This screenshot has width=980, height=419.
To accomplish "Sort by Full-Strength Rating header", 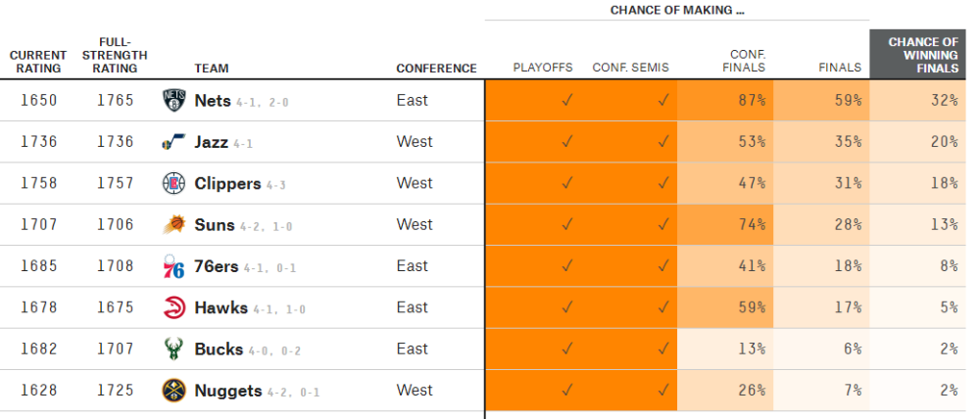I will [115, 56].
